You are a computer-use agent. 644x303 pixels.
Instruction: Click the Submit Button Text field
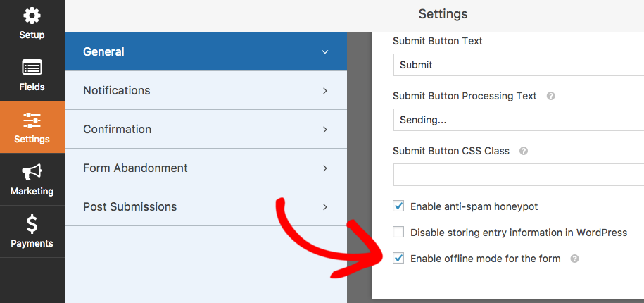click(518, 65)
